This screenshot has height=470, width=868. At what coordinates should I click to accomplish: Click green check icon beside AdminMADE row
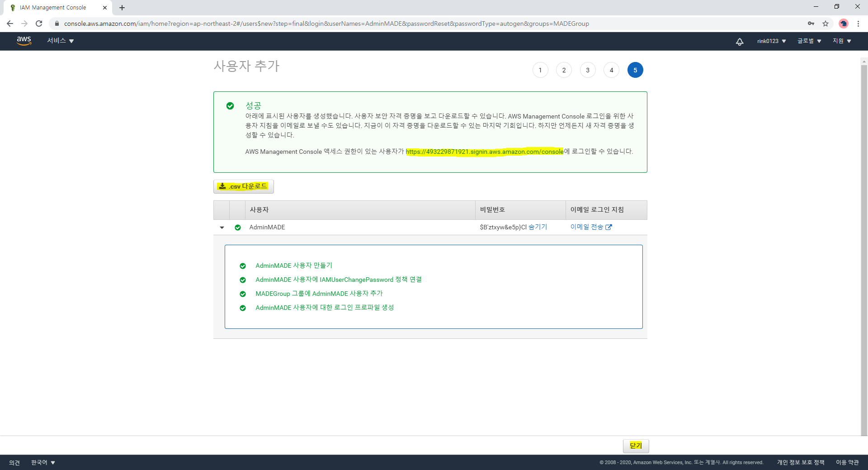click(238, 228)
